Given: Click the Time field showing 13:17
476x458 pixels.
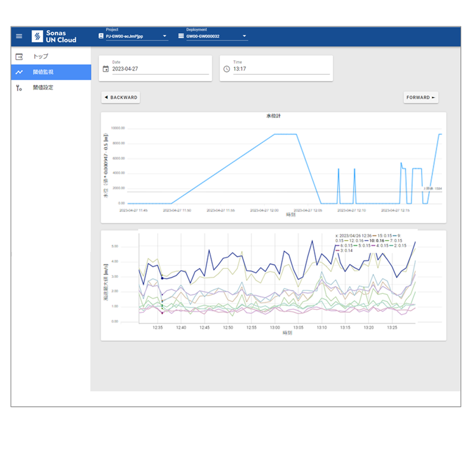Looking at the screenshot, I should (x=280, y=69).
